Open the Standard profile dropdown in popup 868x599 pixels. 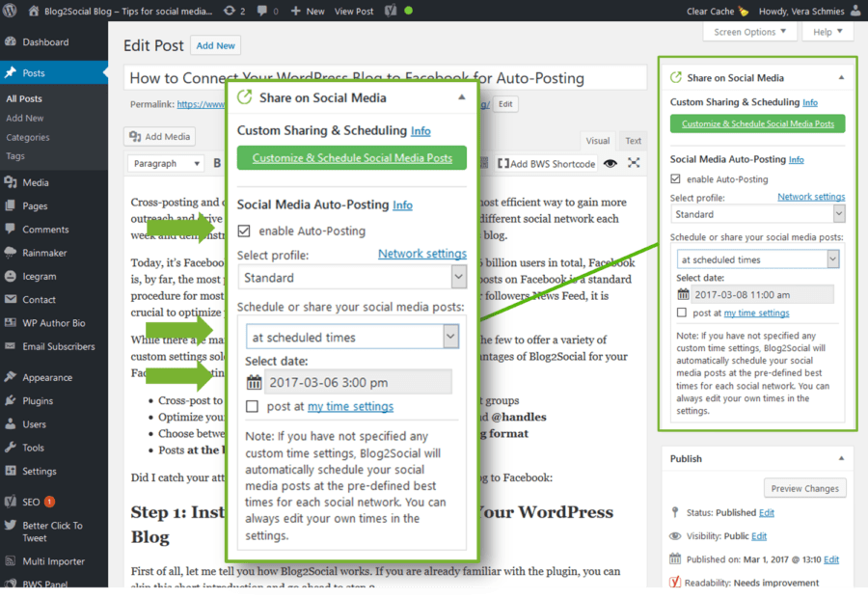[352, 278]
